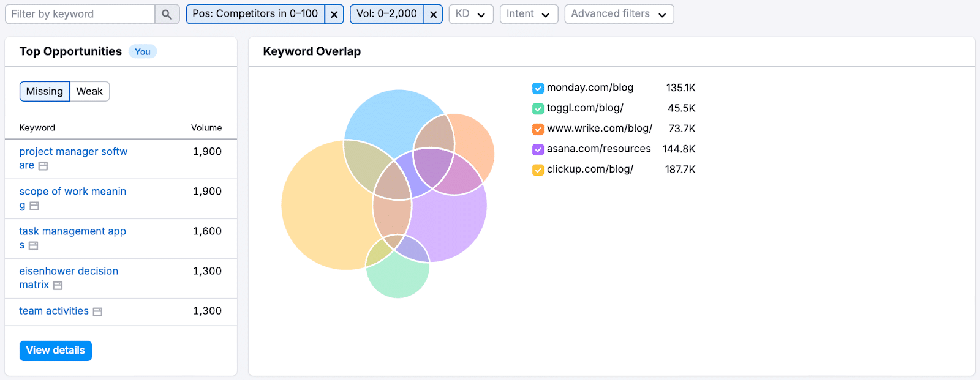Open the eisenhower decision matrix keyword link

coord(69,278)
